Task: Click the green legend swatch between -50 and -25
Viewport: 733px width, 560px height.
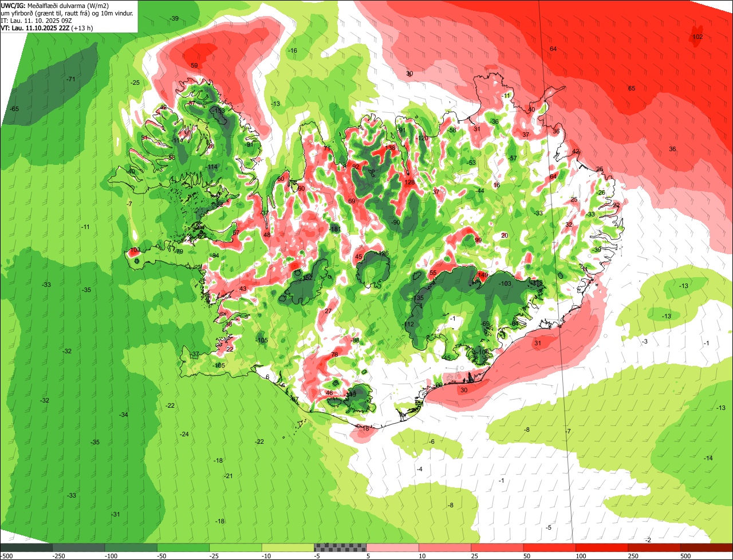Action: click(x=183, y=547)
